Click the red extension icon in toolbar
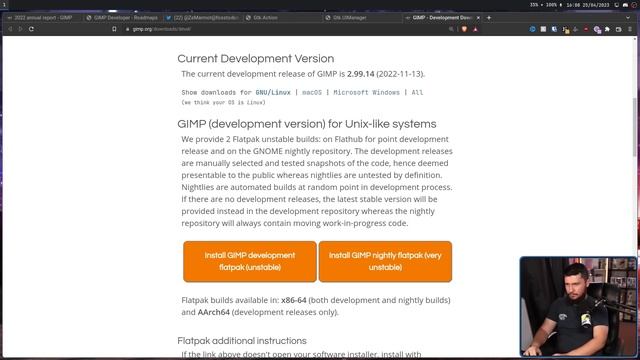 tap(586, 29)
